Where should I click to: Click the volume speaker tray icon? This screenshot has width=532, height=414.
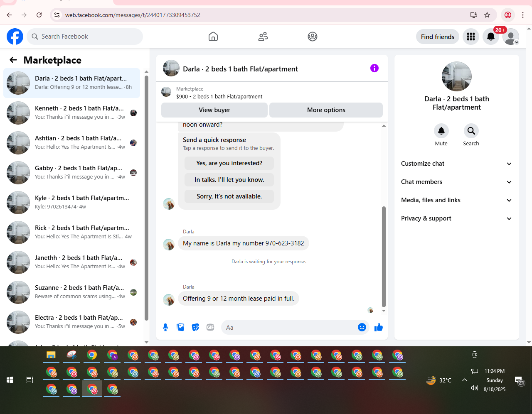(x=475, y=388)
